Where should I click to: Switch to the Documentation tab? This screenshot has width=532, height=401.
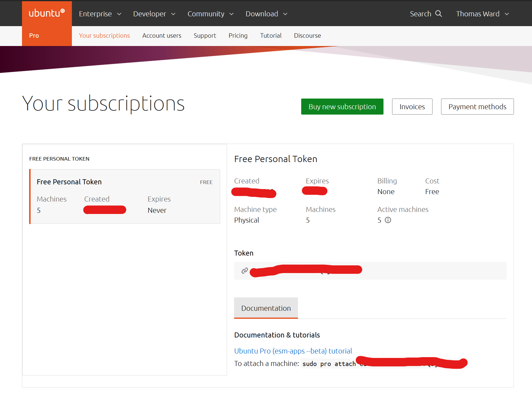coord(266,308)
